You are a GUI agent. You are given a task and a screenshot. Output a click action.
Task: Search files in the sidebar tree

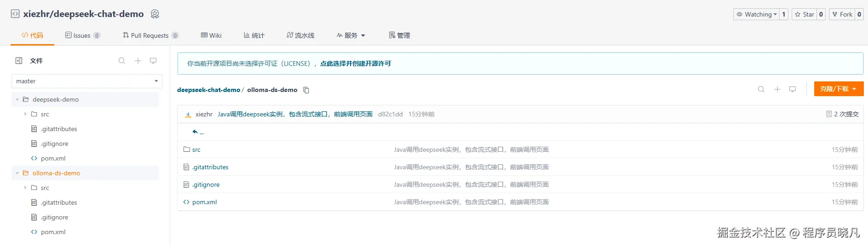(x=122, y=61)
